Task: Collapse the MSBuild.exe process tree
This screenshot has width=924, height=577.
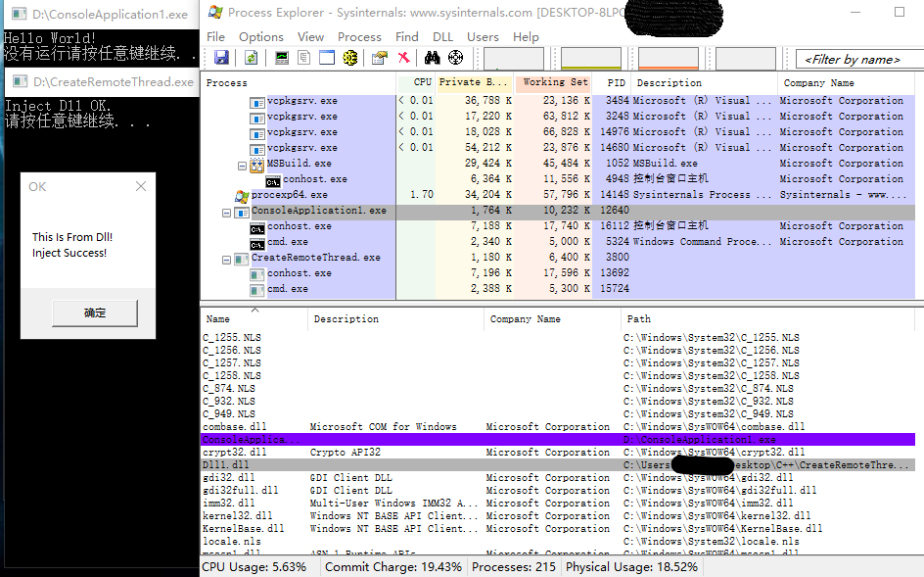Action: click(x=243, y=164)
